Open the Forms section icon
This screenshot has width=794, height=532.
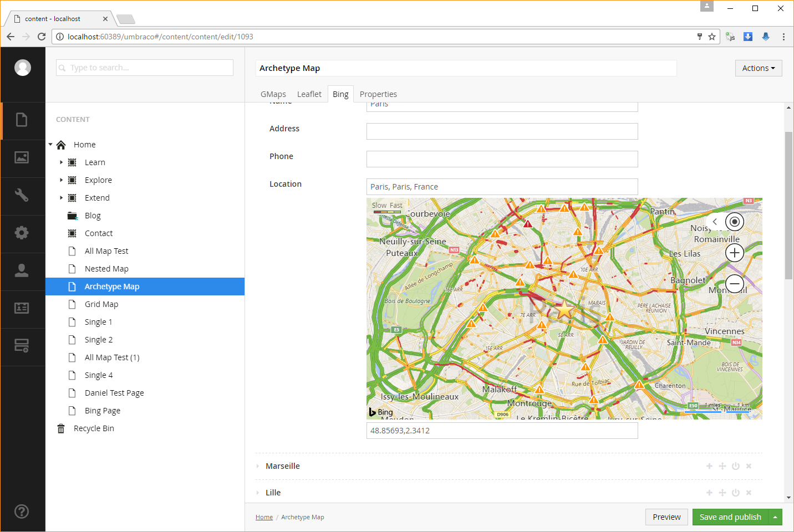pos(22,346)
